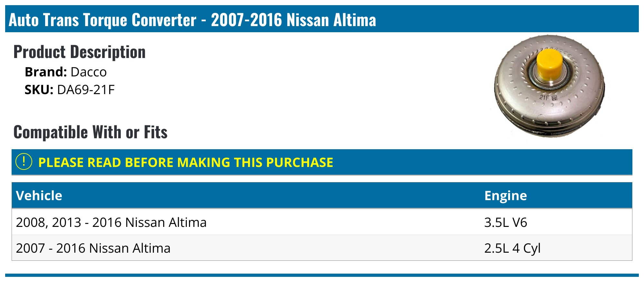Click the 21F stamp on the converter image

click(x=544, y=97)
